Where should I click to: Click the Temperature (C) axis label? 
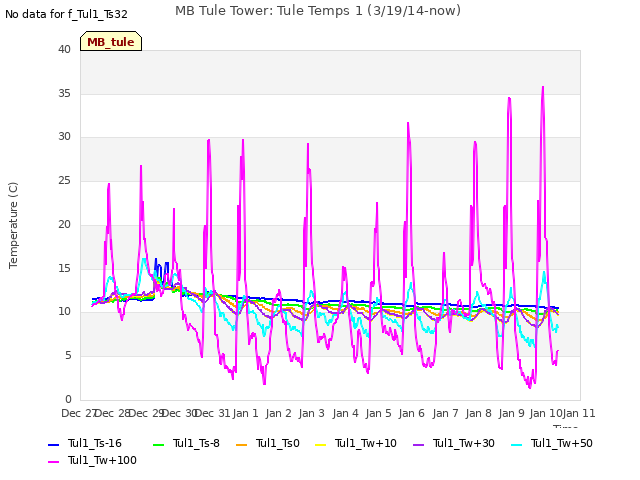(13, 225)
